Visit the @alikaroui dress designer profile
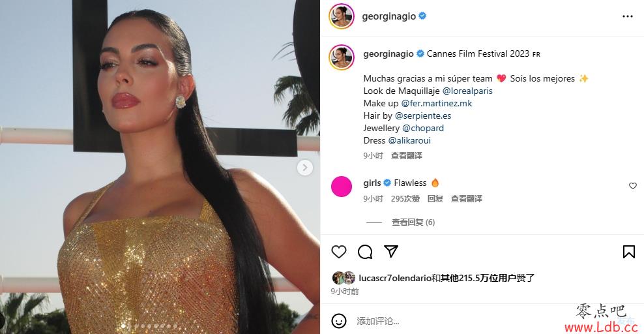 click(409, 140)
